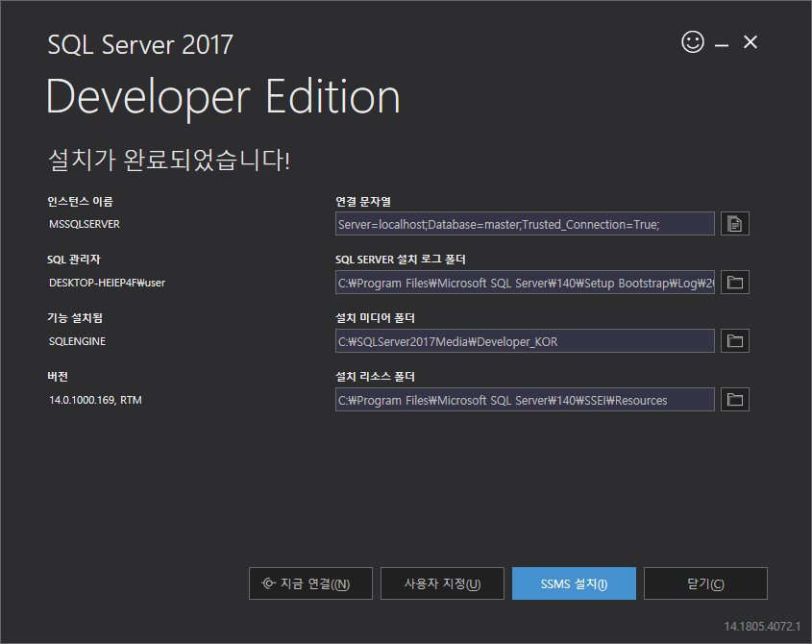Click the 닫기(C) button
The width and height of the screenshot is (812, 644).
[x=705, y=583]
